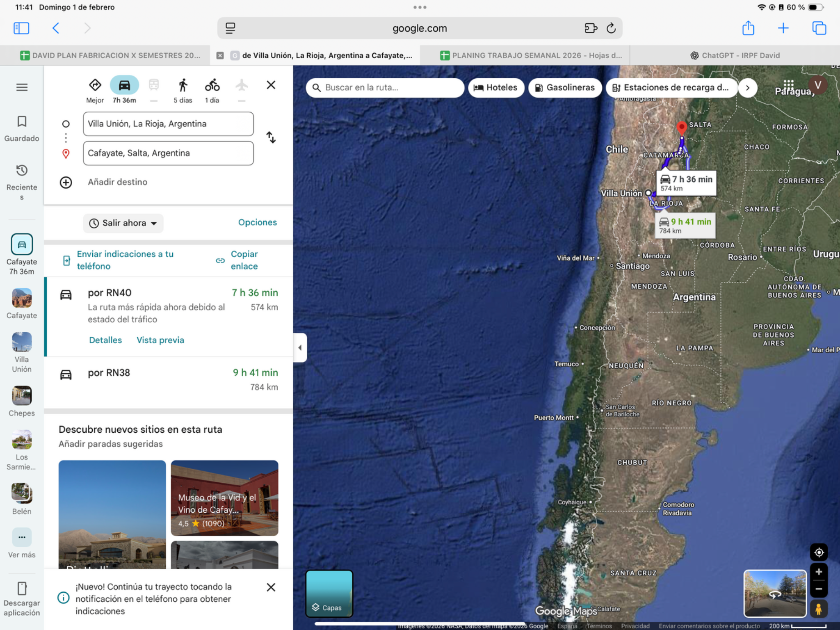Image resolution: width=840 pixels, height=630 pixels.
Task: Toggle the Hoteles filter chip
Action: [x=496, y=87]
